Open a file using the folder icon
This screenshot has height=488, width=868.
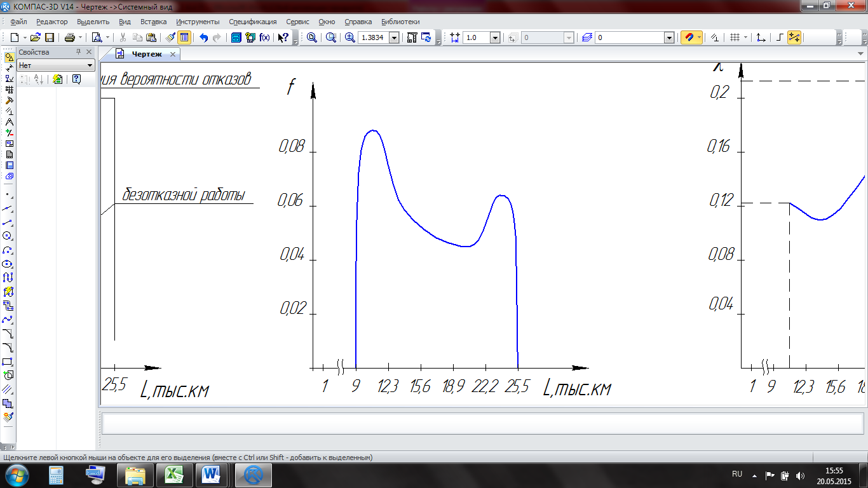coord(36,37)
